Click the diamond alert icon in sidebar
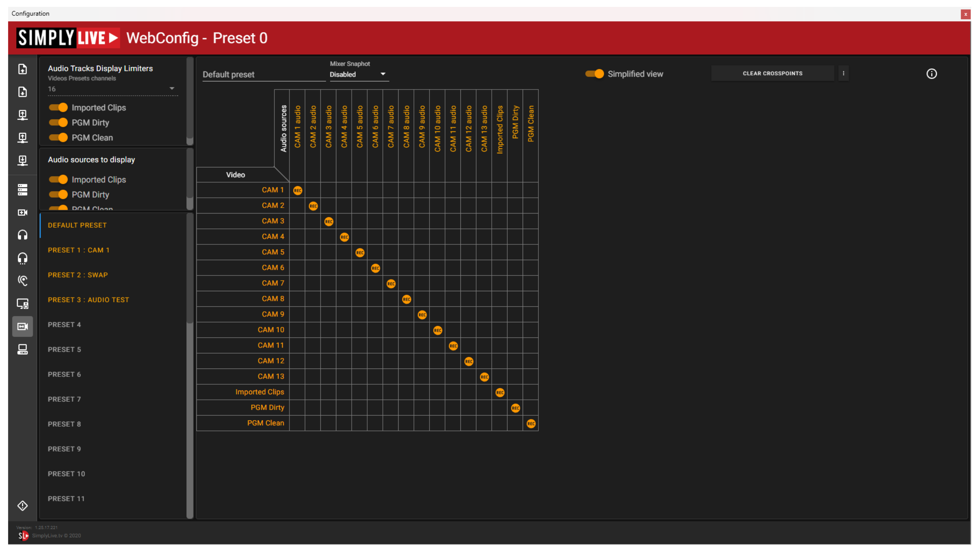Image resolution: width=980 pixels, height=551 pixels. point(22,506)
